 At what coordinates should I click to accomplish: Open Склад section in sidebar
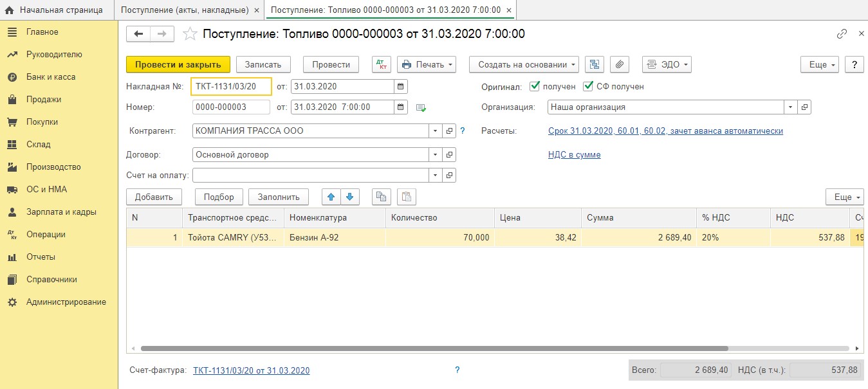coord(59,145)
